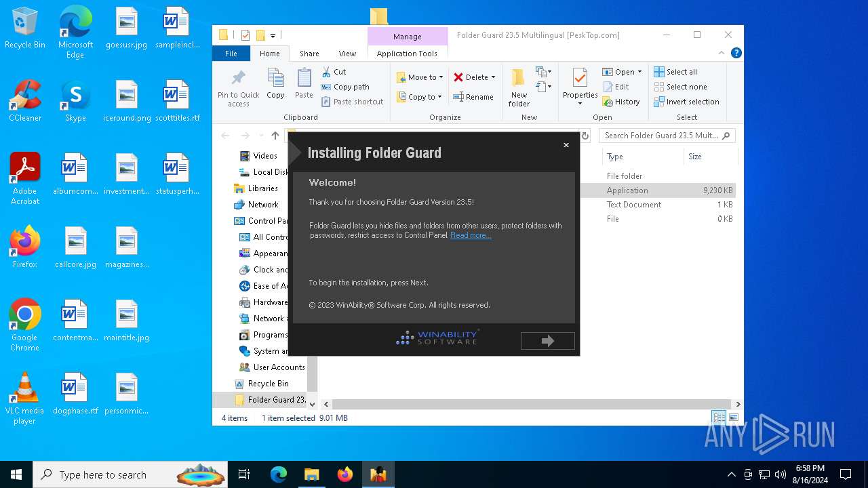Open the File tab
Viewport: 868px width, 488px height.
[231, 54]
